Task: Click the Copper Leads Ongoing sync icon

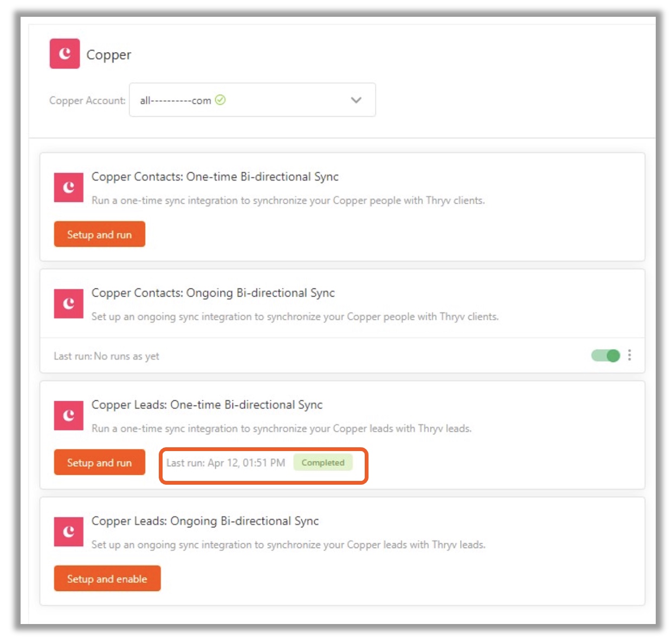Action: 69,532
